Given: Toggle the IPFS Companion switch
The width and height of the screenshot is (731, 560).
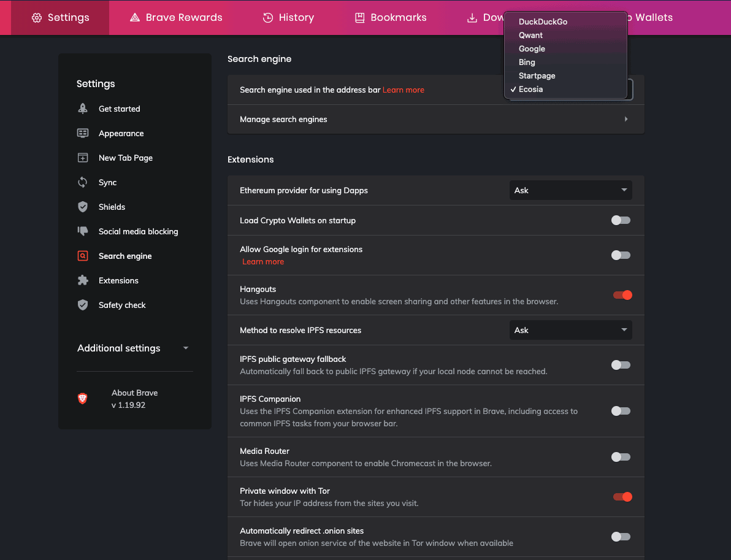Looking at the screenshot, I should click(621, 411).
